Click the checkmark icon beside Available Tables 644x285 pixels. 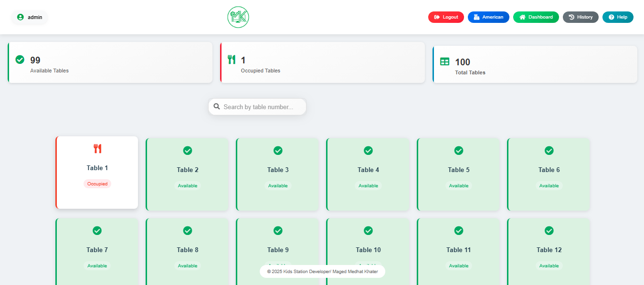pos(20,60)
